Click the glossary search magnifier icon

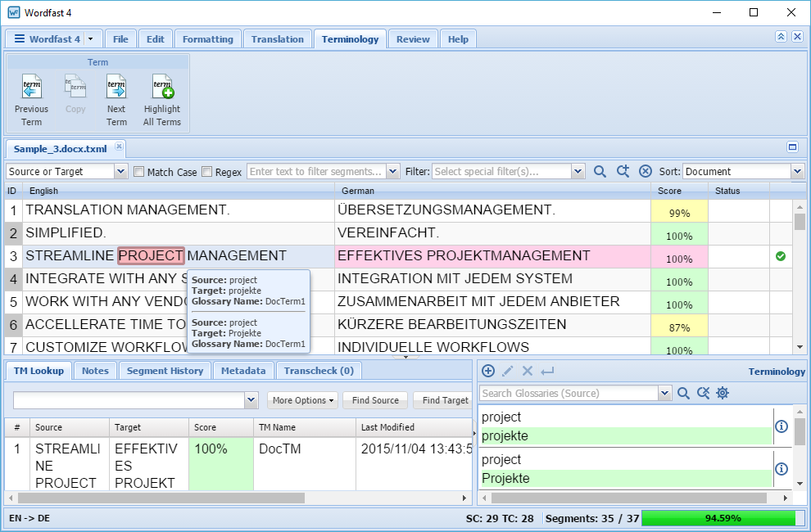[683, 394]
